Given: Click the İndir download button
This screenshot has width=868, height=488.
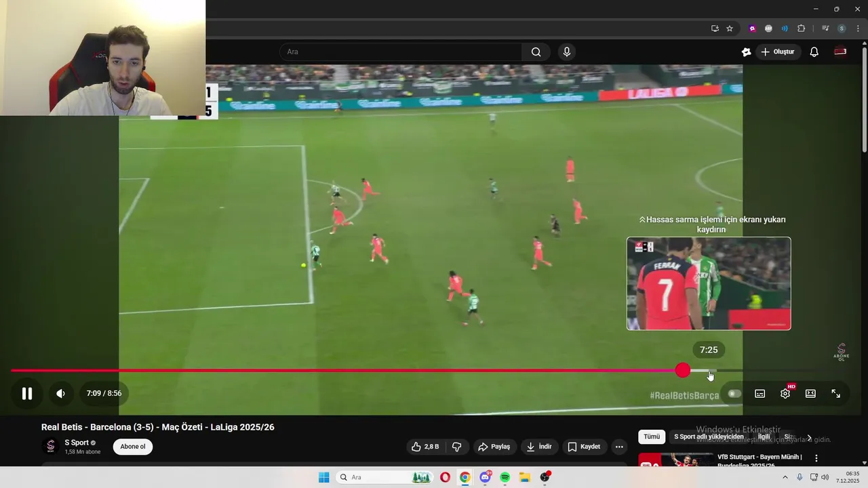Looking at the screenshot, I should (540, 447).
